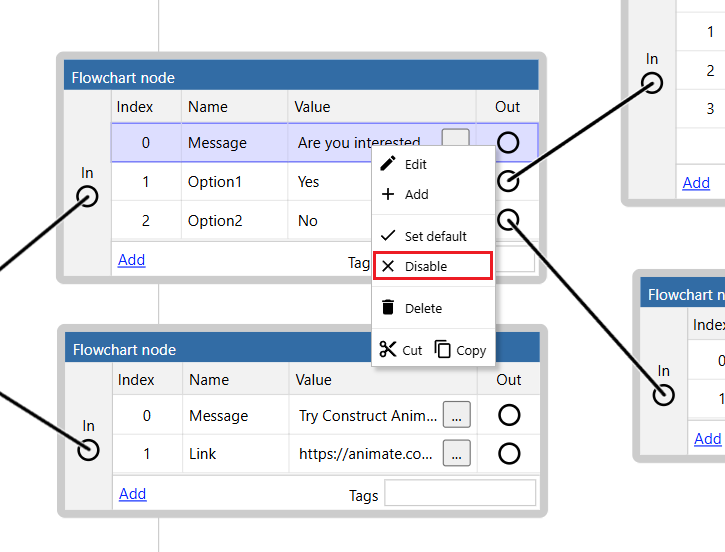Click the In connector of top flowchart node

point(88,196)
